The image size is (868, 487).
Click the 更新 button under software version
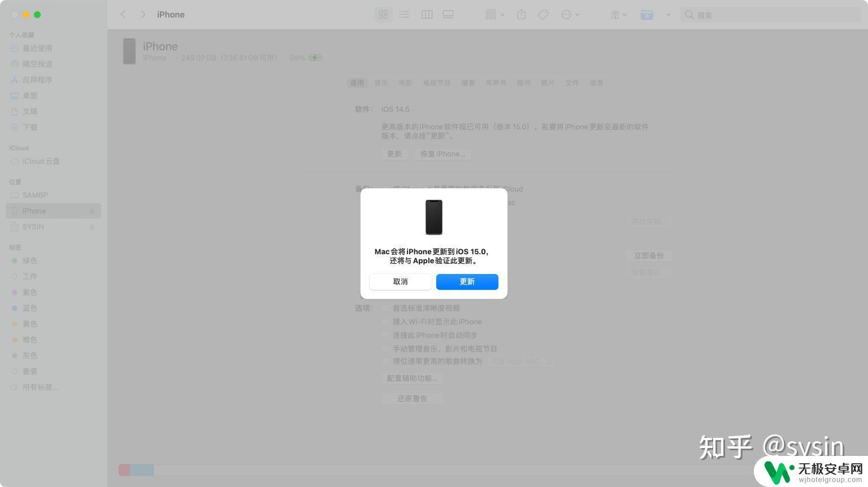click(x=394, y=154)
